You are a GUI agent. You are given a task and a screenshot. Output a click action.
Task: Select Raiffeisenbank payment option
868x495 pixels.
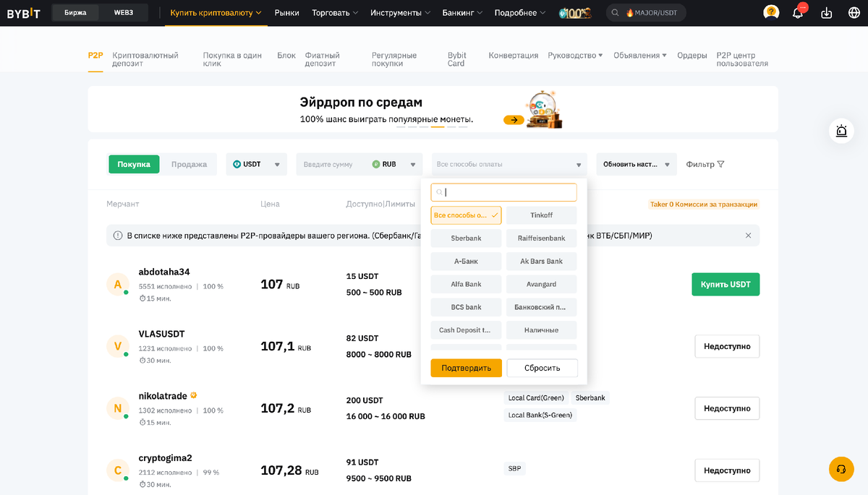tap(542, 238)
